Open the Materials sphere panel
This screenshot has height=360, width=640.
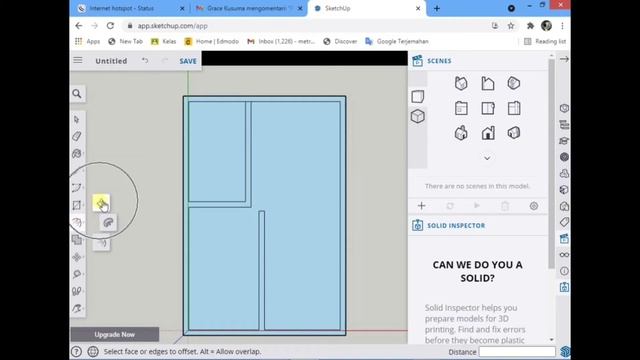[x=564, y=157]
